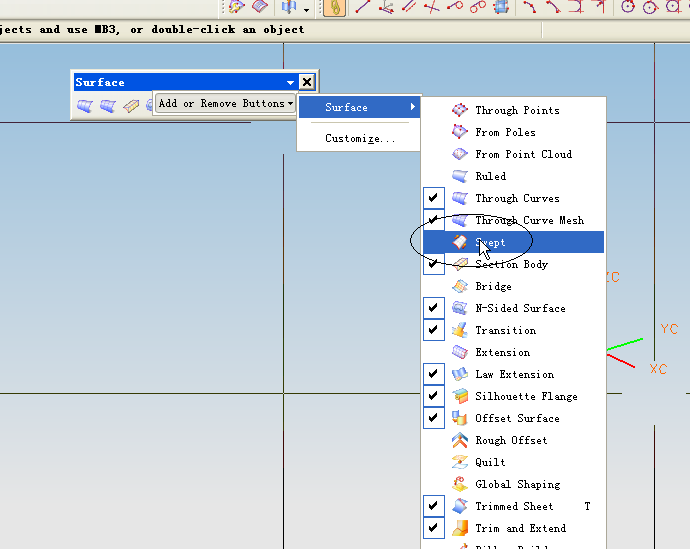690x549 pixels.
Task: Expand the Surface submenu item
Action: point(360,107)
